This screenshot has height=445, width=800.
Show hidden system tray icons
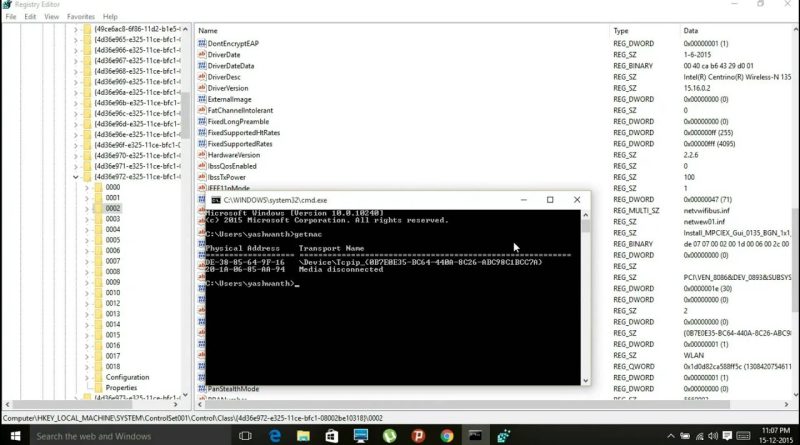click(670, 436)
